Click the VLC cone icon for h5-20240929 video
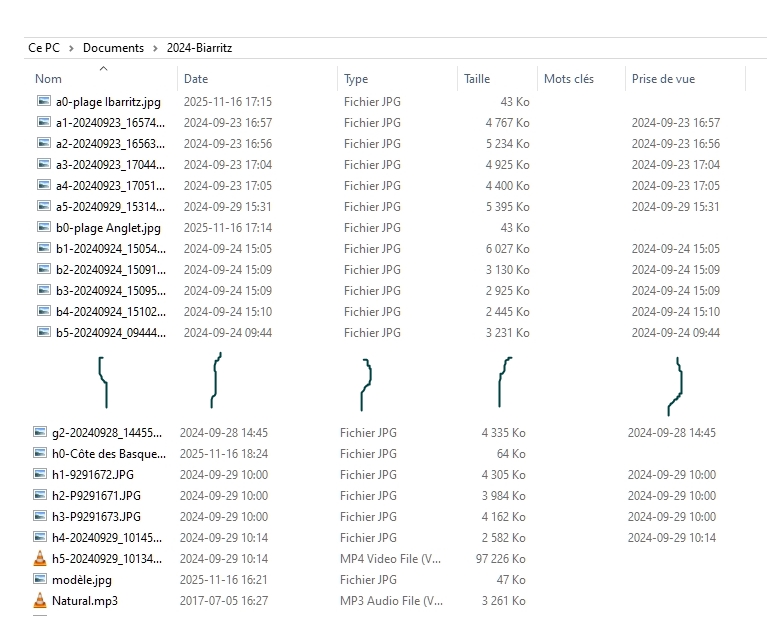767x628 pixels. coord(40,559)
